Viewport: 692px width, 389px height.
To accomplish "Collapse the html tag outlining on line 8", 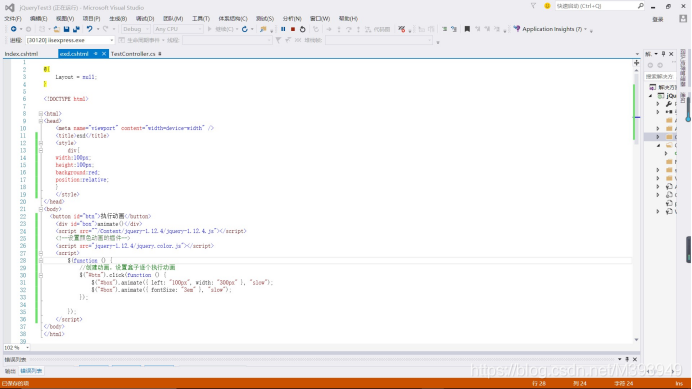I will pos(41,113).
